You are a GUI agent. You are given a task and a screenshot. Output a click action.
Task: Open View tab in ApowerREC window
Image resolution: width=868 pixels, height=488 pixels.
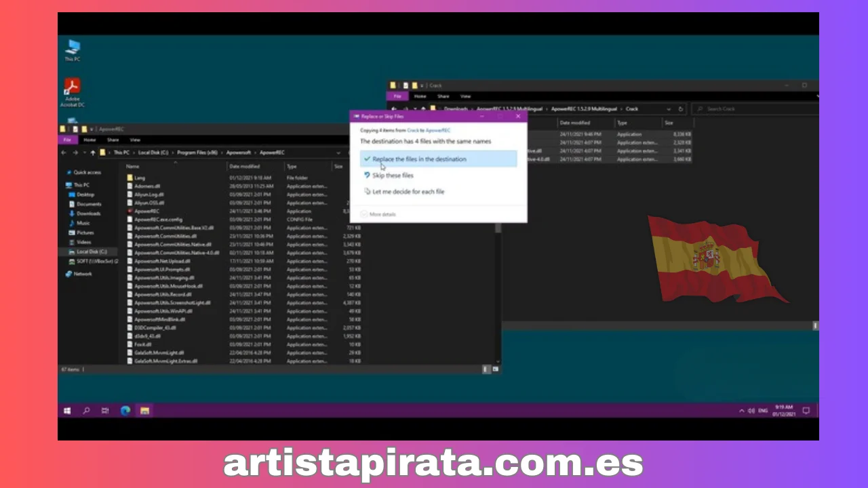pos(135,140)
